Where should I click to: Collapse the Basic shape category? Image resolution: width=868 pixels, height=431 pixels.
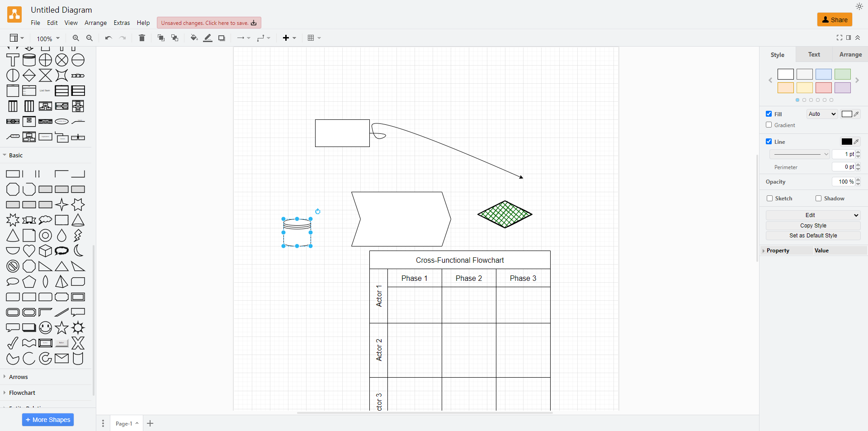click(15, 155)
